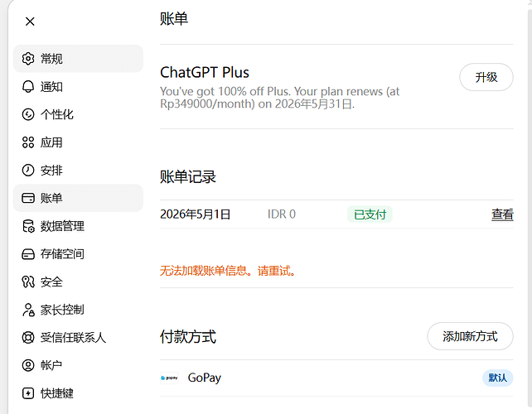Open 存储空间 settings
The width and height of the screenshot is (532, 414).
pyautogui.click(x=78, y=254)
